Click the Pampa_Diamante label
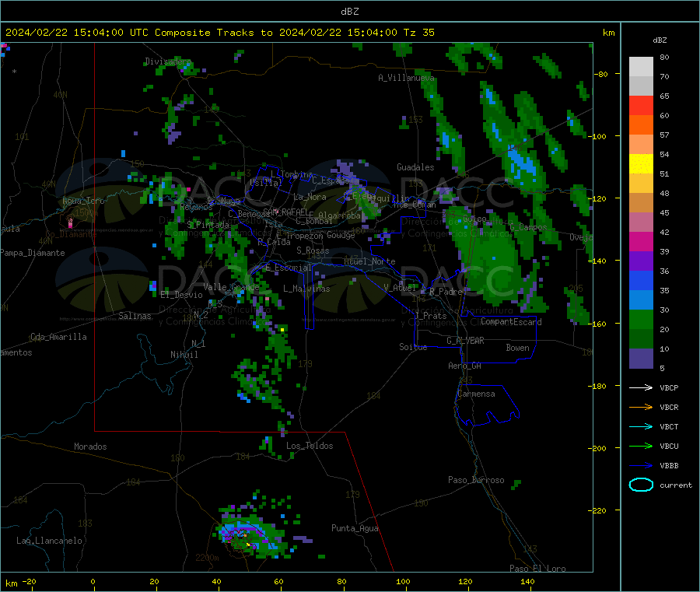Screen dimensions: 700x592 point(32,253)
